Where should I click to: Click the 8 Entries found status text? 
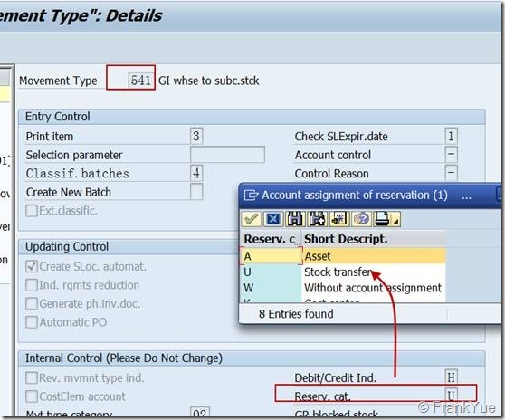pyautogui.click(x=296, y=314)
